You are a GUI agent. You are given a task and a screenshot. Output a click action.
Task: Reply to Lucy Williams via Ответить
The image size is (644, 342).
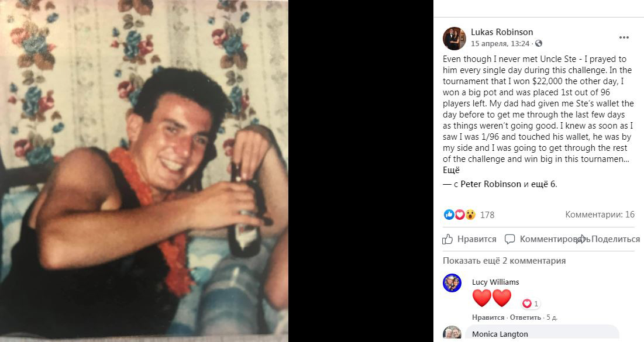tap(525, 317)
